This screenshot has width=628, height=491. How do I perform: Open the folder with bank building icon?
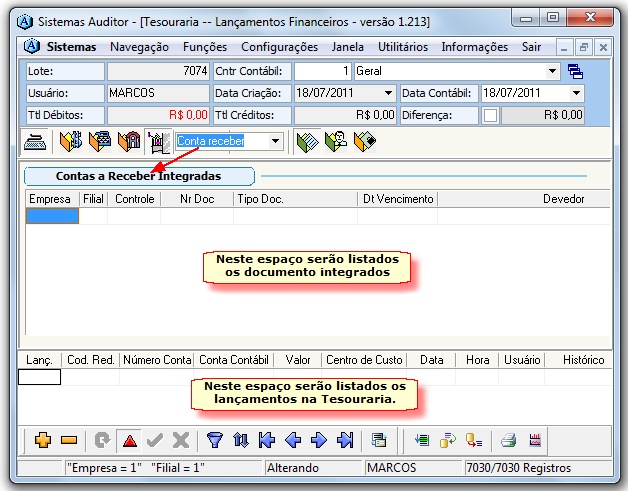coord(129,141)
